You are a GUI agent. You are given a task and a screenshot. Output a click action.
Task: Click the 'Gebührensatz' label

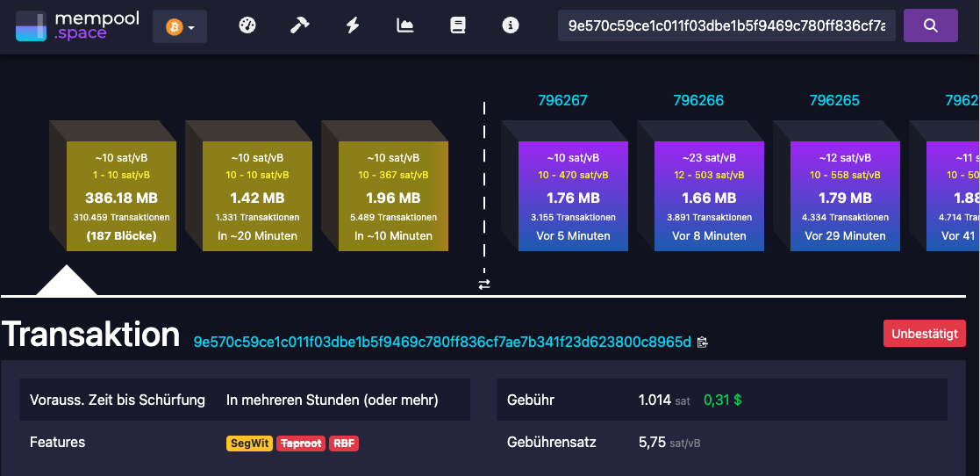tap(552, 443)
